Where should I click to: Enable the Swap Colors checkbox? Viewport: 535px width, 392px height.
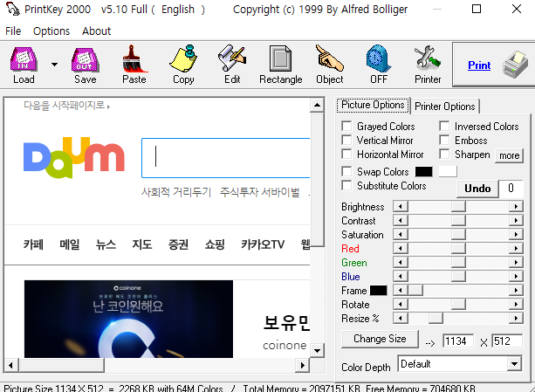[x=346, y=171]
